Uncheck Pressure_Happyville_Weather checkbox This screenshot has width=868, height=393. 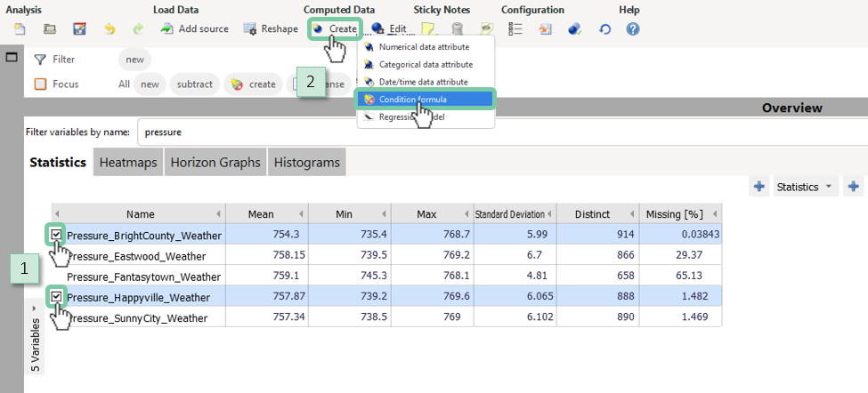tap(57, 297)
